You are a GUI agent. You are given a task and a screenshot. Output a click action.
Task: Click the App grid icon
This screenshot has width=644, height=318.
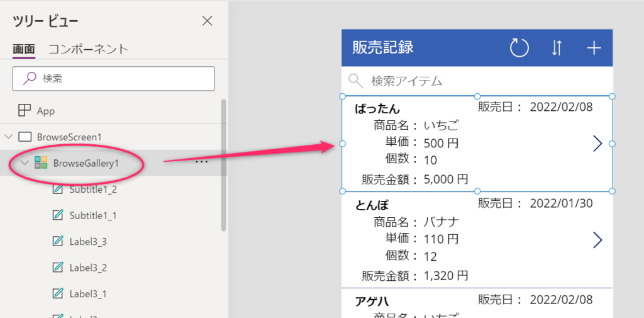click(x=25, y=110)
